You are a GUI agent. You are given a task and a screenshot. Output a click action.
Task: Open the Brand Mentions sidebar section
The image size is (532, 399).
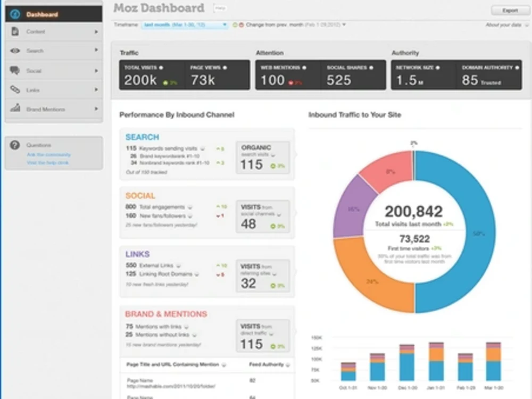pyautogui.click(x=54, y=109)
